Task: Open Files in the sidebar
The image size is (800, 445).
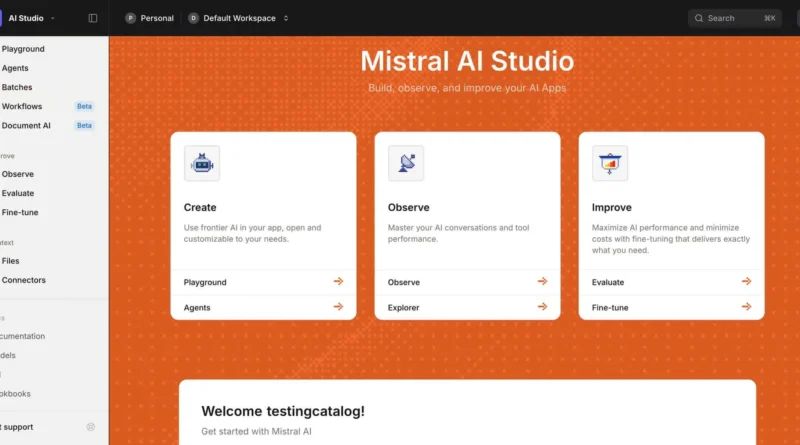Action: (10, 261)
